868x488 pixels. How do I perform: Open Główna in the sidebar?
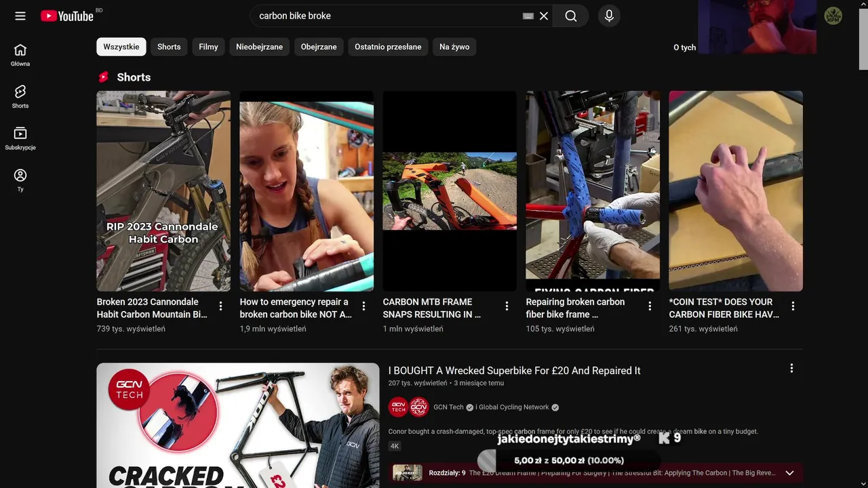point(20,56)
